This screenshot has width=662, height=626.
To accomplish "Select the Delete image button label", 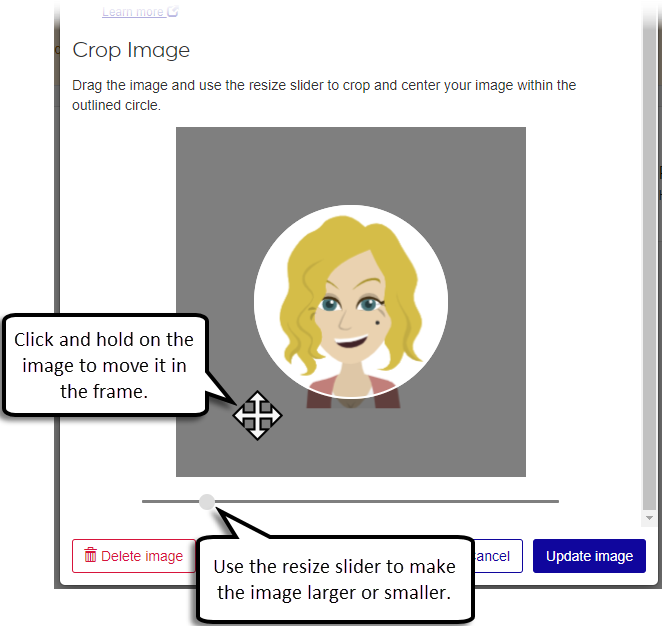I will 142,556.
